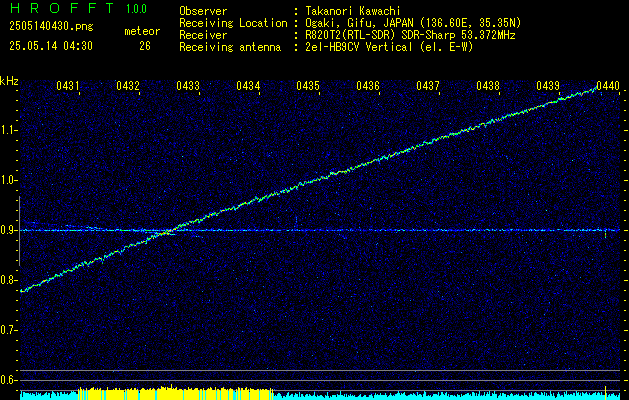The width and height of the screenshot is (629, 400).
Task: Click the Observer field label
Action: 203,11
